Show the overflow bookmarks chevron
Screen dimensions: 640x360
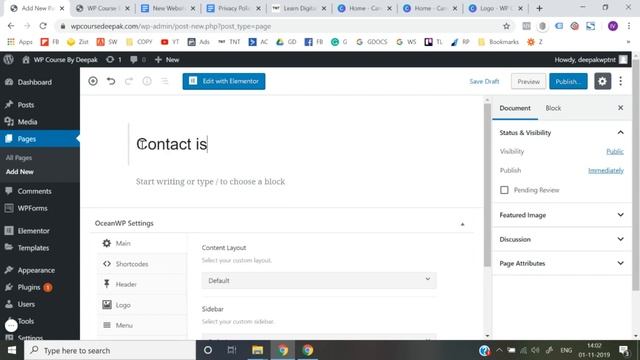coord(628,42)
